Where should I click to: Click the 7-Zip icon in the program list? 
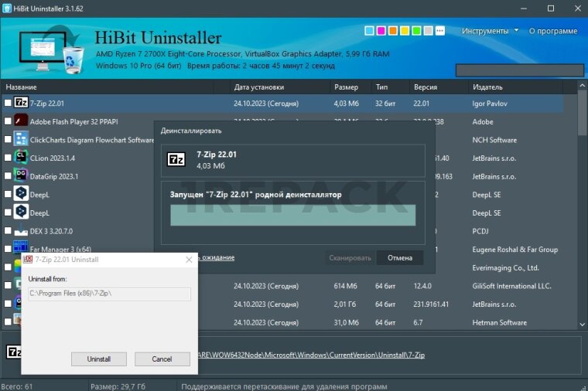pyautogui.click(x=22, y=103)
